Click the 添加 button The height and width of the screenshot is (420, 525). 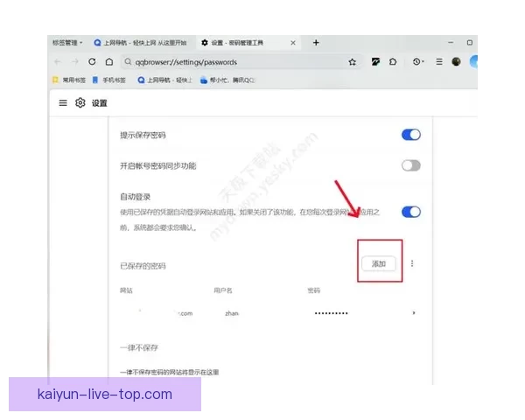(x=379, y=264)
